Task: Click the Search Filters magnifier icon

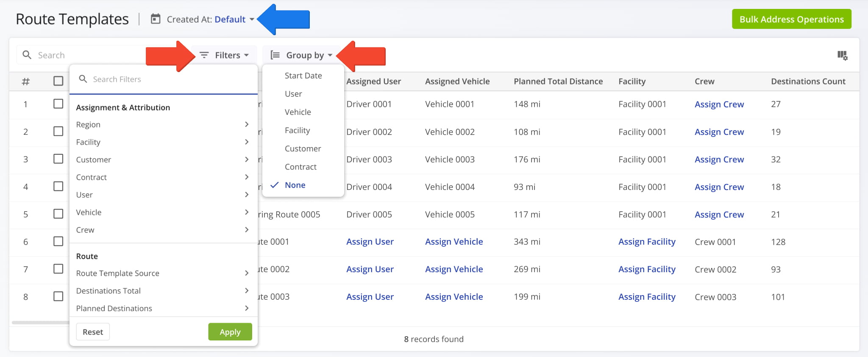Action: pos(83,79)
